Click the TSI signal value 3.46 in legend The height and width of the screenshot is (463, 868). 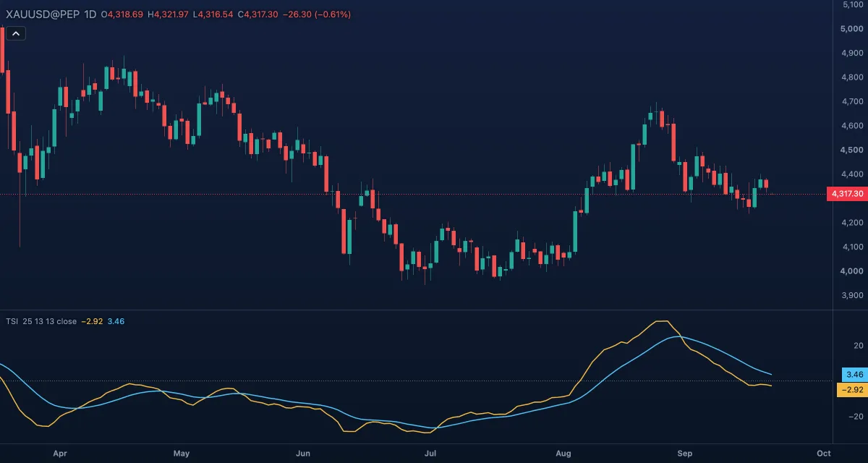click(116, 320)
